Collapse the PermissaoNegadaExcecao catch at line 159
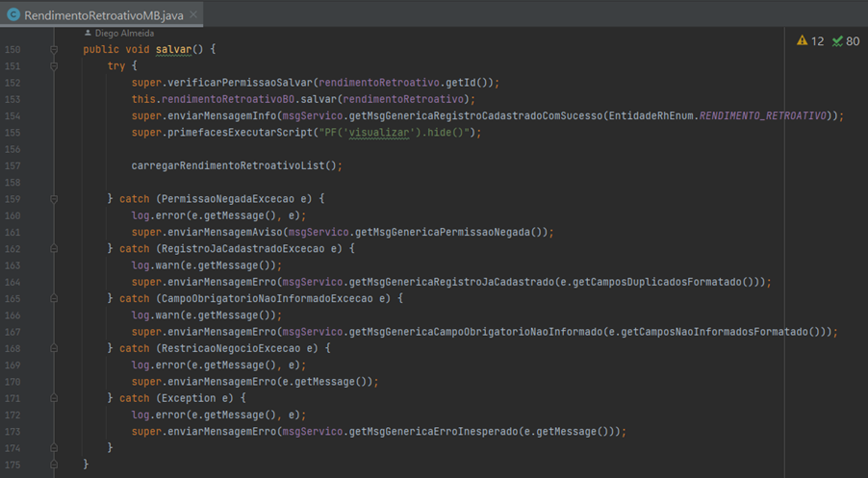This screenshot has width=868, height=478. [54, 199]
